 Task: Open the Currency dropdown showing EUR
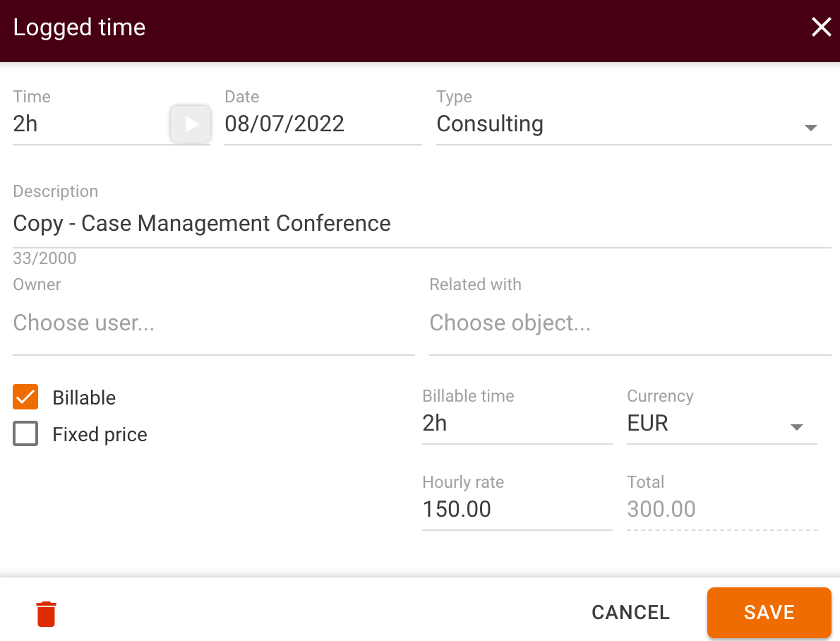[x=720, y=423]
